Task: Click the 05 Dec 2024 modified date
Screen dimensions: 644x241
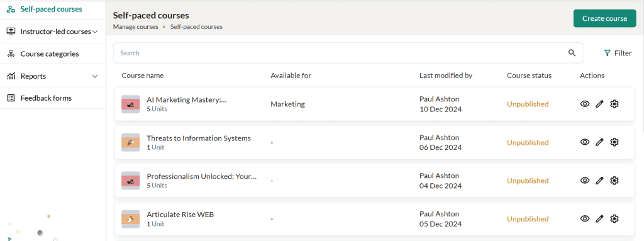Action: [x=440, y=224]
